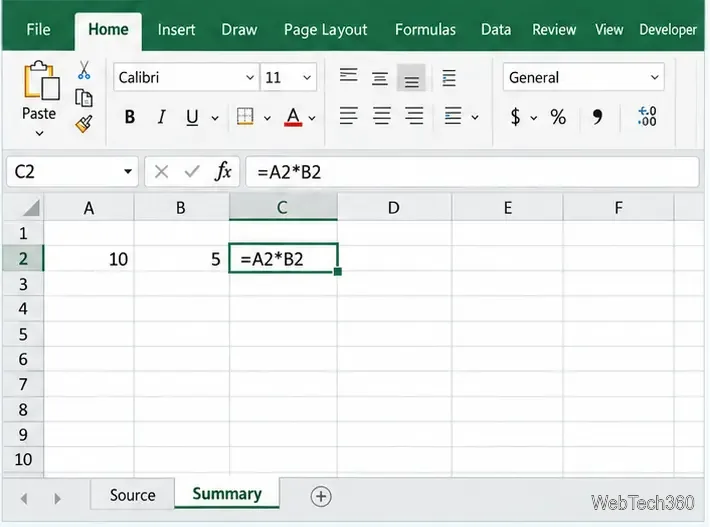
Task: Open currency format dropdown arrow
Action: (534, 118)
